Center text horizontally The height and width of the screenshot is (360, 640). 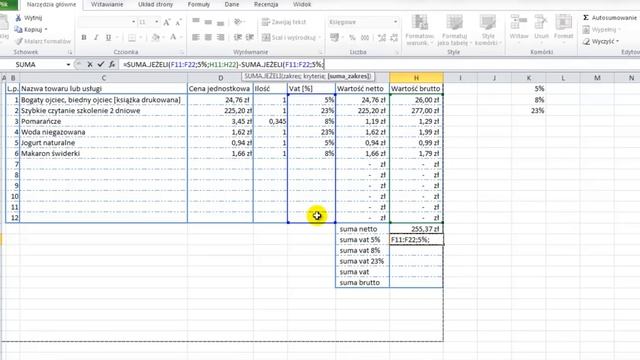(x=208, y=38)
